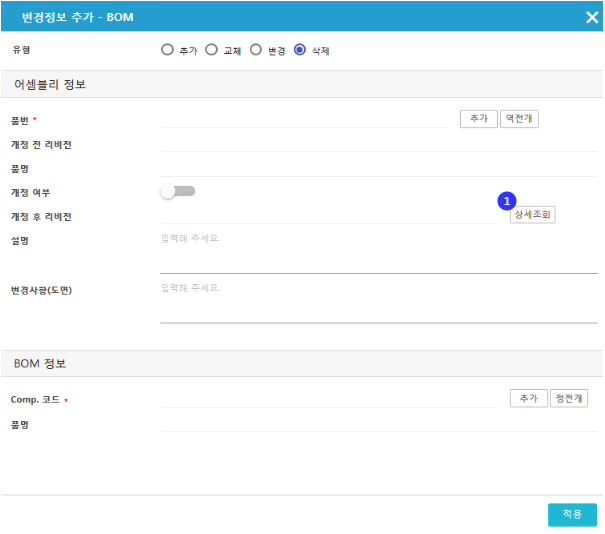The width and height of the screenshot is (605, 534).
Task: Click the 변경사항(도면) label
Action: pyautogui.click(x=41, y=290)
